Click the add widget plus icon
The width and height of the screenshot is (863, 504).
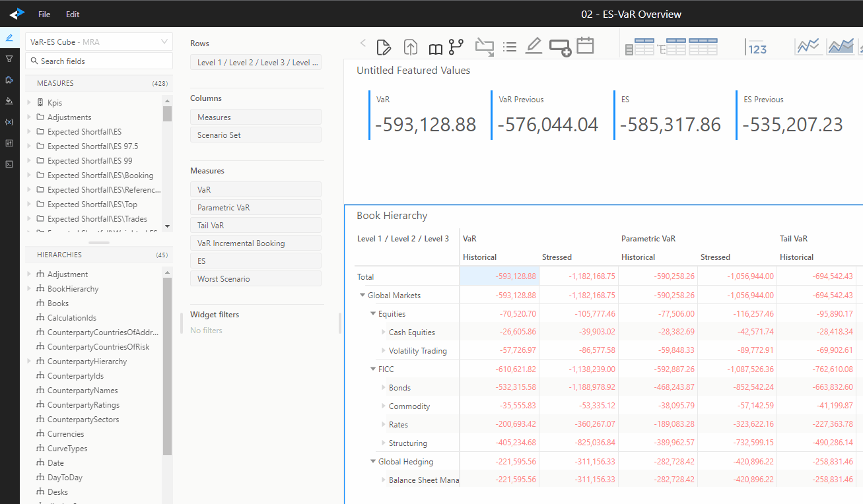(x=560, y=47)
